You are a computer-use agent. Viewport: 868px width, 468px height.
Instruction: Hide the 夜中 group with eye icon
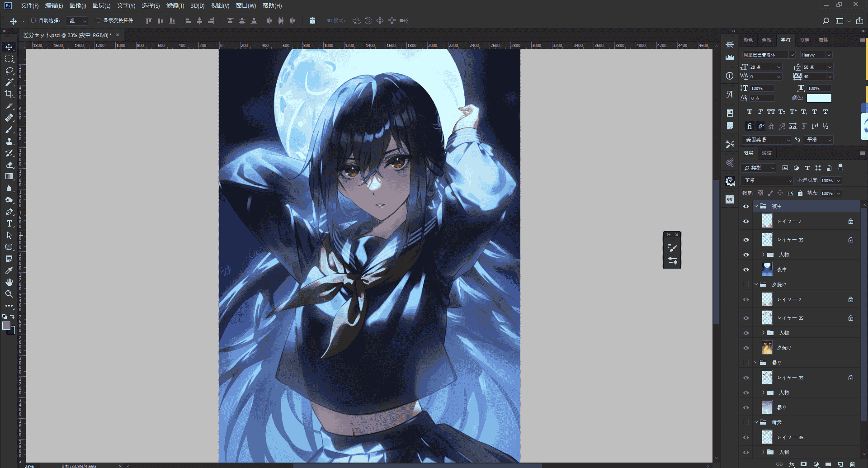(x=746, y=206)
